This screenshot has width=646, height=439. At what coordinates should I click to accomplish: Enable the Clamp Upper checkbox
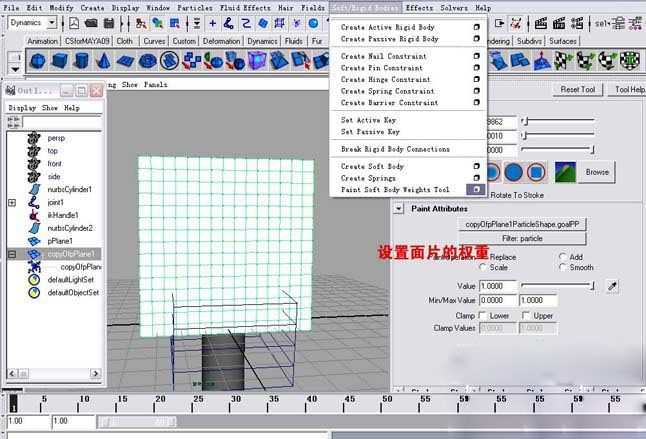(526, 315)
